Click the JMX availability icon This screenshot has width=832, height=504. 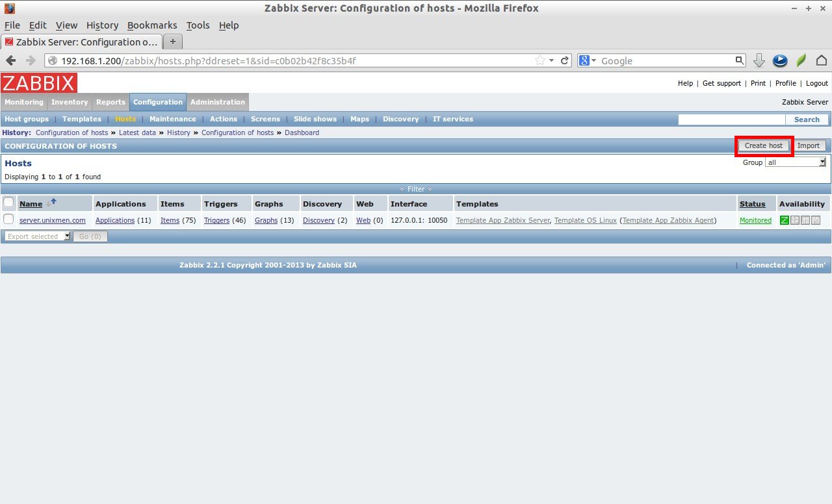click(x=805, y=220)
